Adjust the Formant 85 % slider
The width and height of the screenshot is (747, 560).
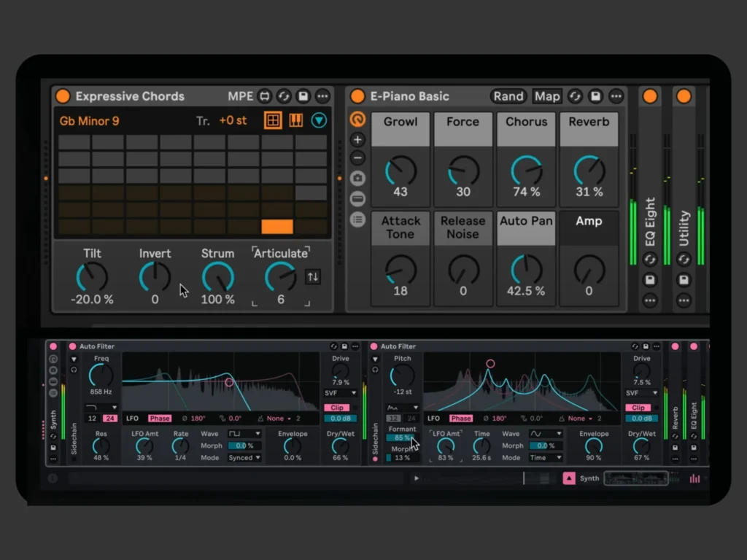(400, 437)
